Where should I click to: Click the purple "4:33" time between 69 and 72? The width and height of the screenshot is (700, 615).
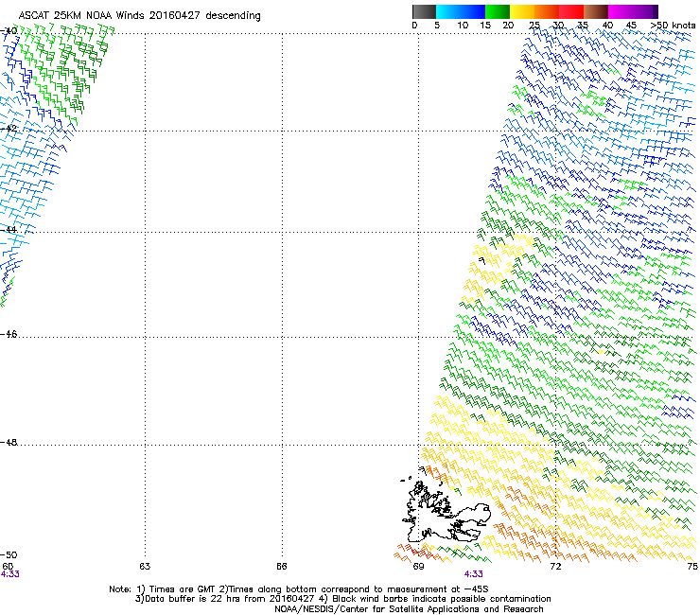tap(473, 574)
